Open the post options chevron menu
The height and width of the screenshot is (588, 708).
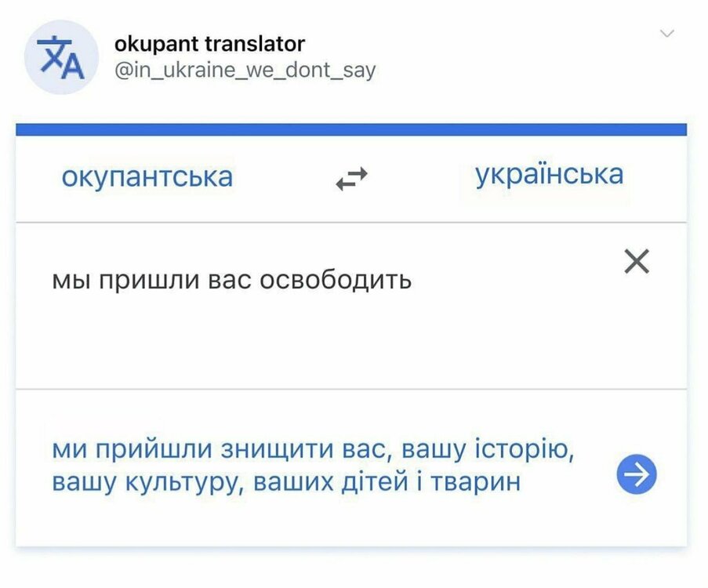tap(667, 34)
